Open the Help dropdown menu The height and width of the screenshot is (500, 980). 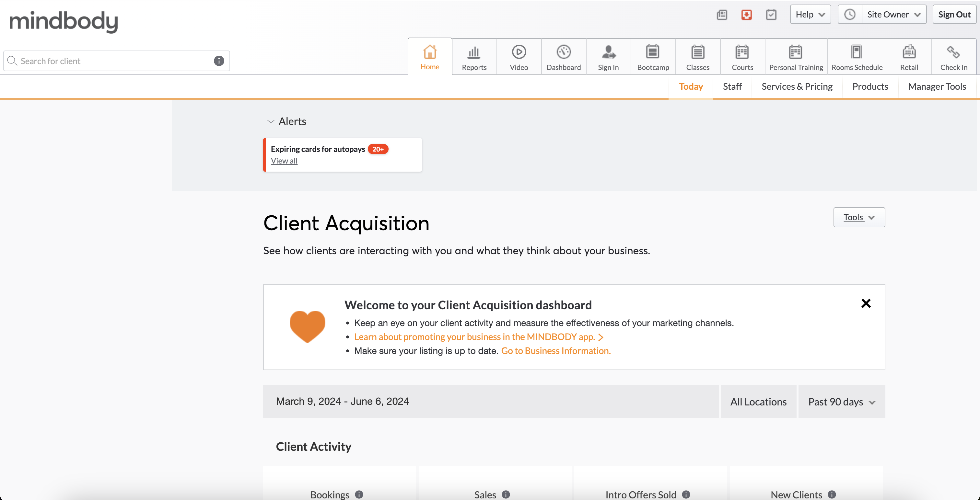[x=810, y=15]
